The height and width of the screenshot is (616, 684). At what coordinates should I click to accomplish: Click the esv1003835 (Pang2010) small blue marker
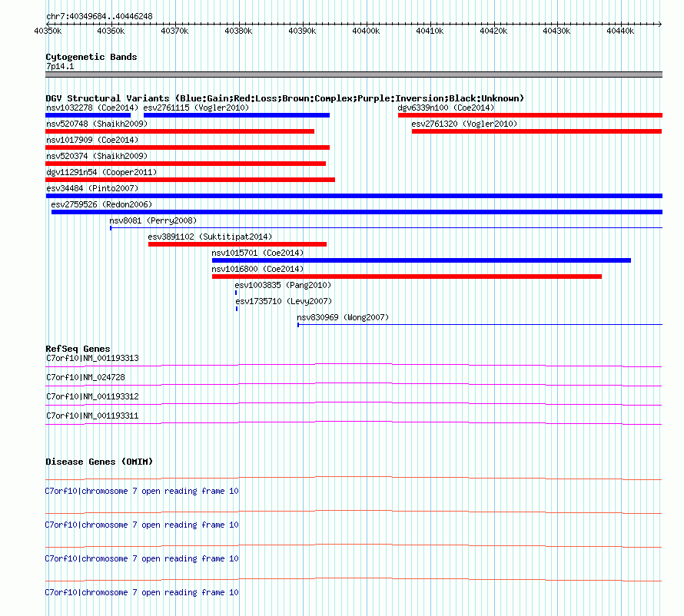point(236,293)
